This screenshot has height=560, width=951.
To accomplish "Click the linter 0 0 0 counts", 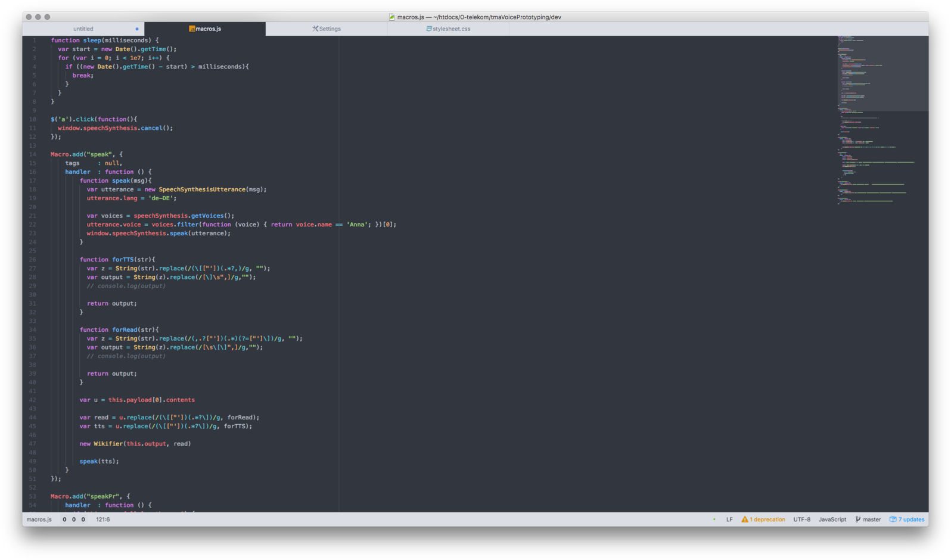I will coord(73,519).
